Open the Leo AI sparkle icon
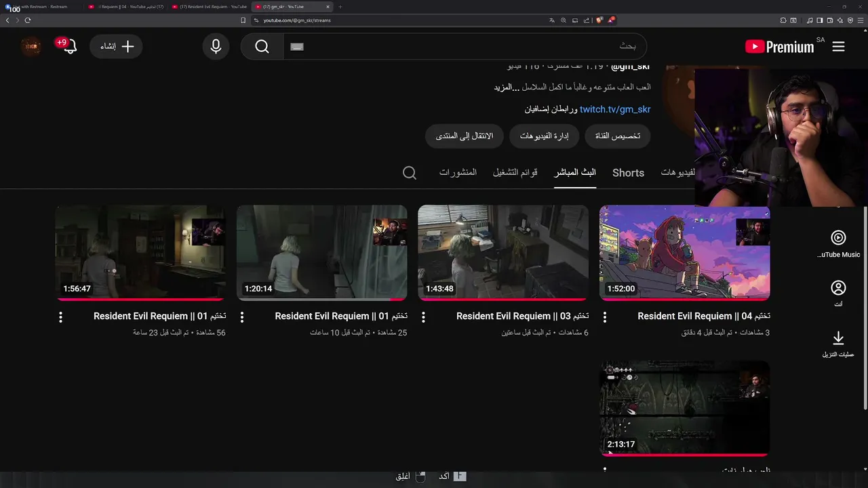Screen dimensions: 868x488 click(840, 20)
